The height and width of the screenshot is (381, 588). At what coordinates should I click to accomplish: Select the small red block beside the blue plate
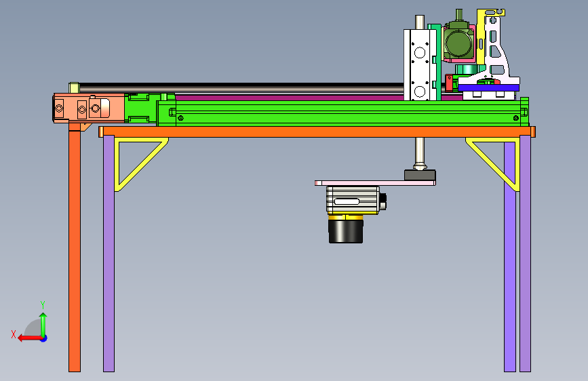coord(449,83)
